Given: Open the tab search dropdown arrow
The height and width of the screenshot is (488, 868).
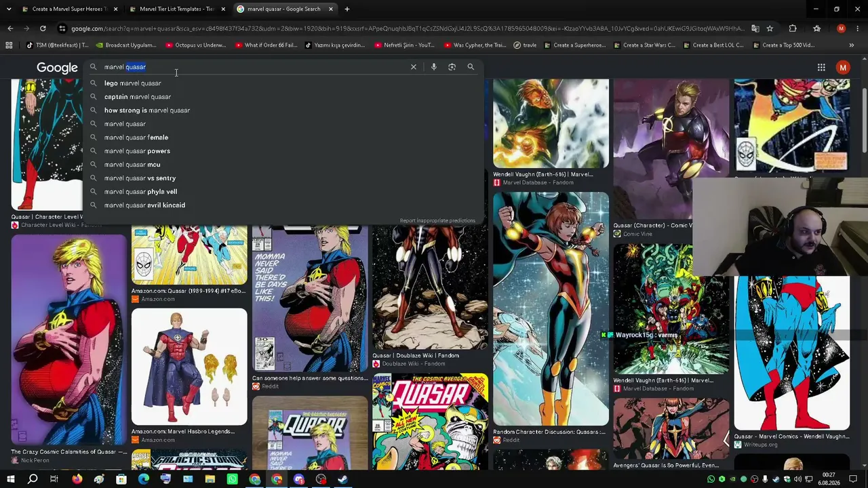Looking at the screenshot, I should point(9,9).
